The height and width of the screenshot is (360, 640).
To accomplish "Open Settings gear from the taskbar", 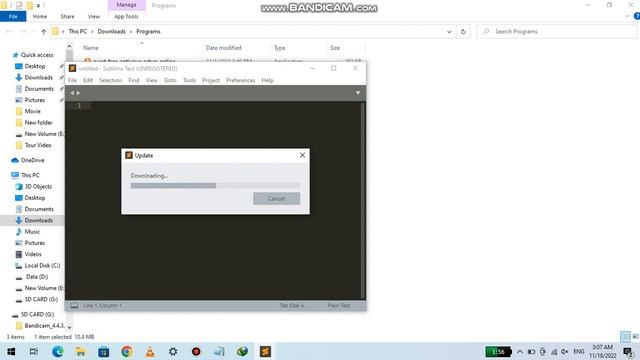I will (173, 351).
